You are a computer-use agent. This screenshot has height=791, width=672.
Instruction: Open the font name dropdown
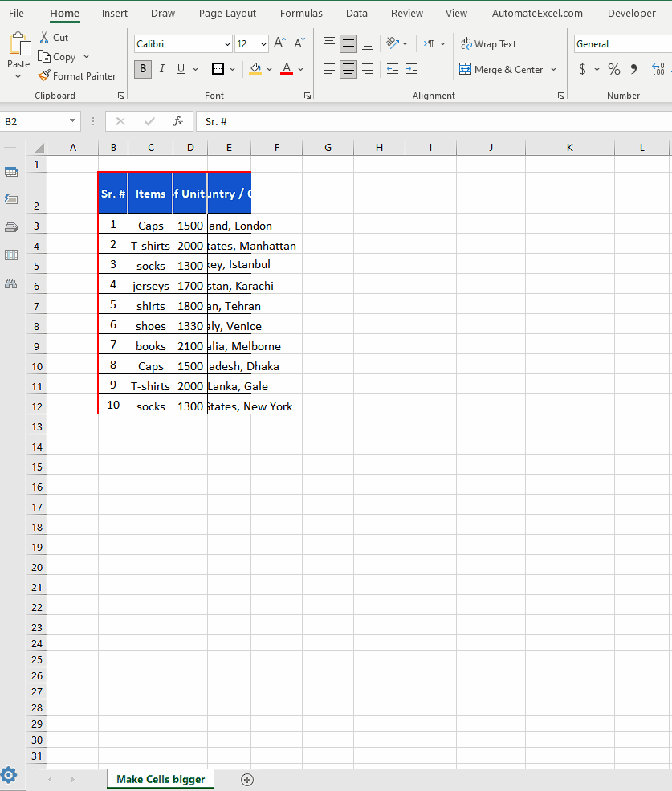pyautogui.click(x=226, y=43)
